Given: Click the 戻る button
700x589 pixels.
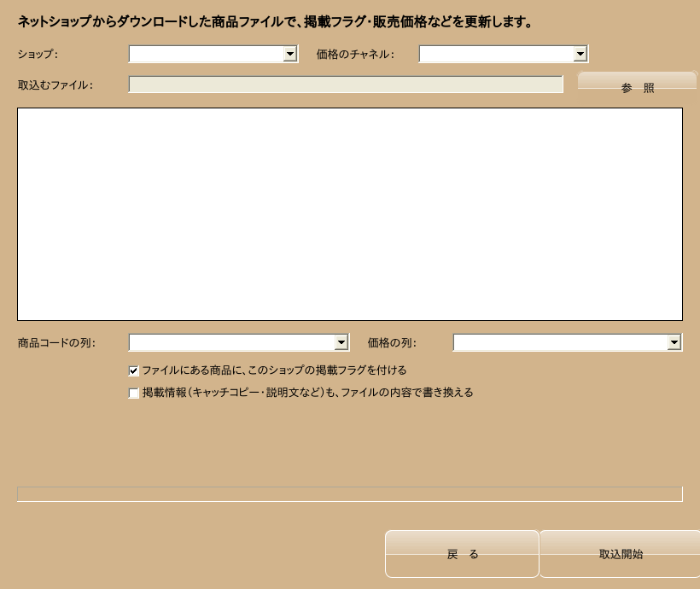Looking at the screenshot, I should (463, 554).
